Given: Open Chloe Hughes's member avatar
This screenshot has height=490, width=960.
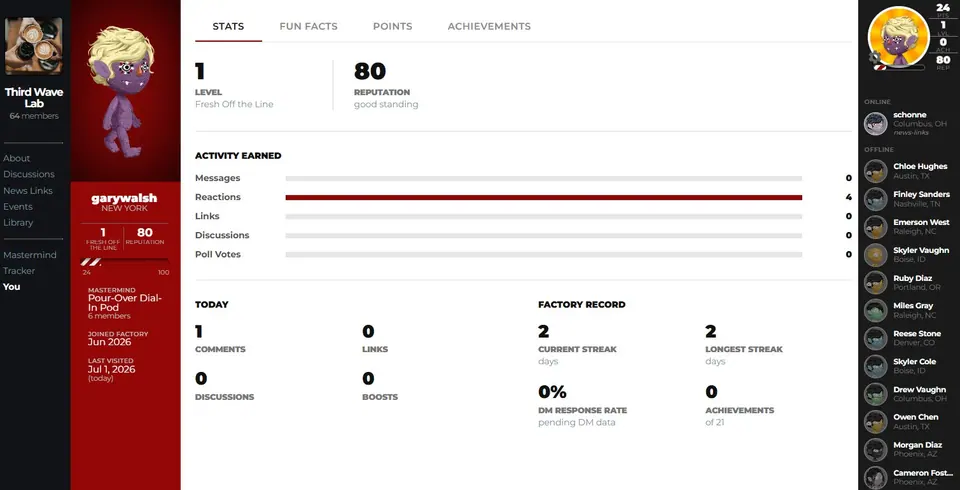Looking at the screenshot, I should tap(876, 172).
